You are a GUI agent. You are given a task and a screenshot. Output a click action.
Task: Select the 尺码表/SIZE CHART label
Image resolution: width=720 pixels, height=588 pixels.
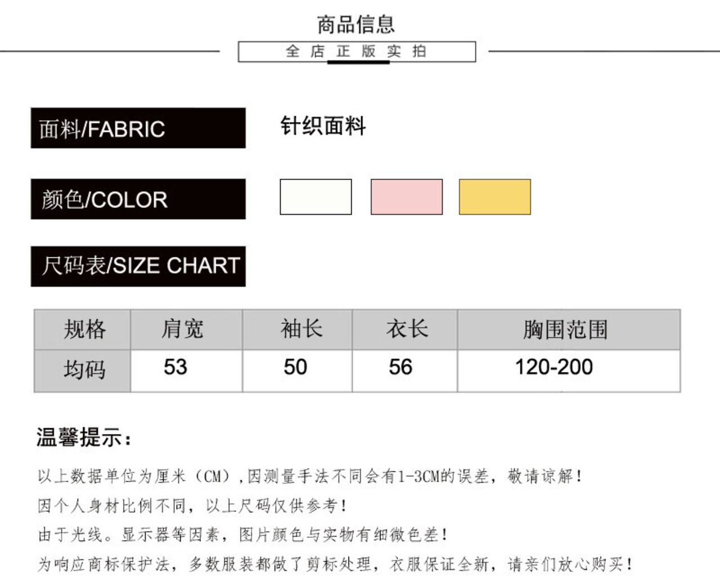pyautogui.click(x=138, y=266)
